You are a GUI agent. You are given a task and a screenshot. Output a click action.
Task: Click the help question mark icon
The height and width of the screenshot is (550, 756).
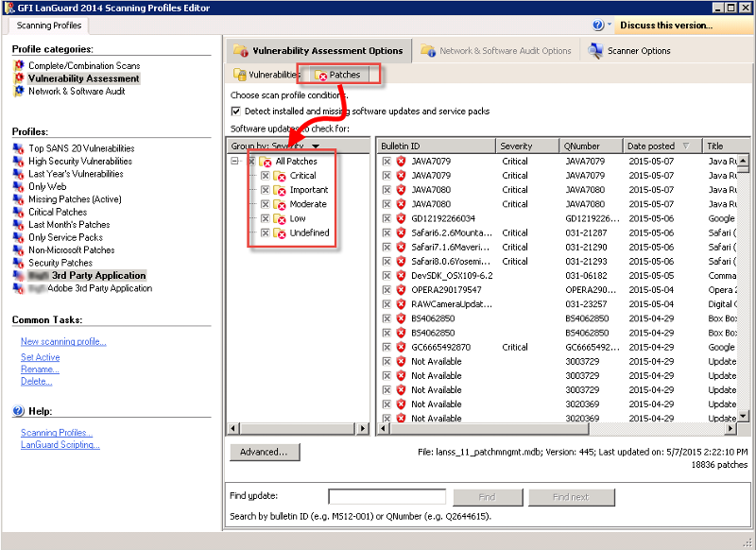pos(598,26)
